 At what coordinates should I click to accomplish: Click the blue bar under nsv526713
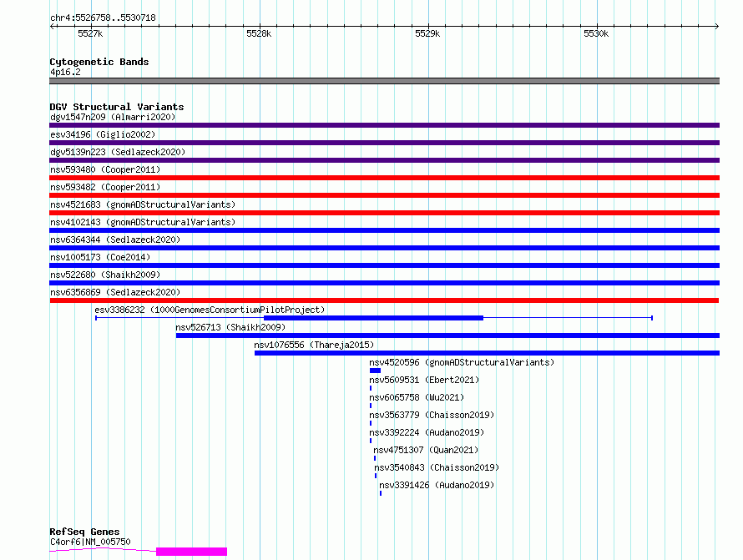pos(447,335)
